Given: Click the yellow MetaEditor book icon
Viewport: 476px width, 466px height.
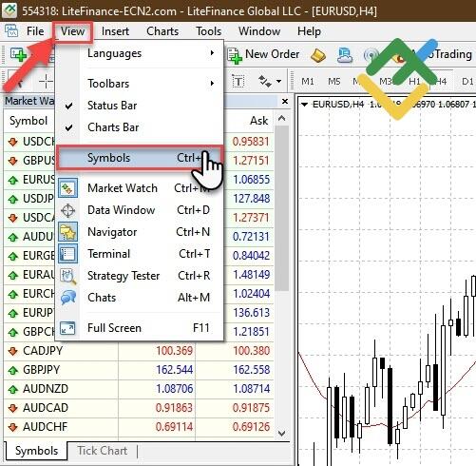Looking at the screenshot, I should (x=317, y=55).
